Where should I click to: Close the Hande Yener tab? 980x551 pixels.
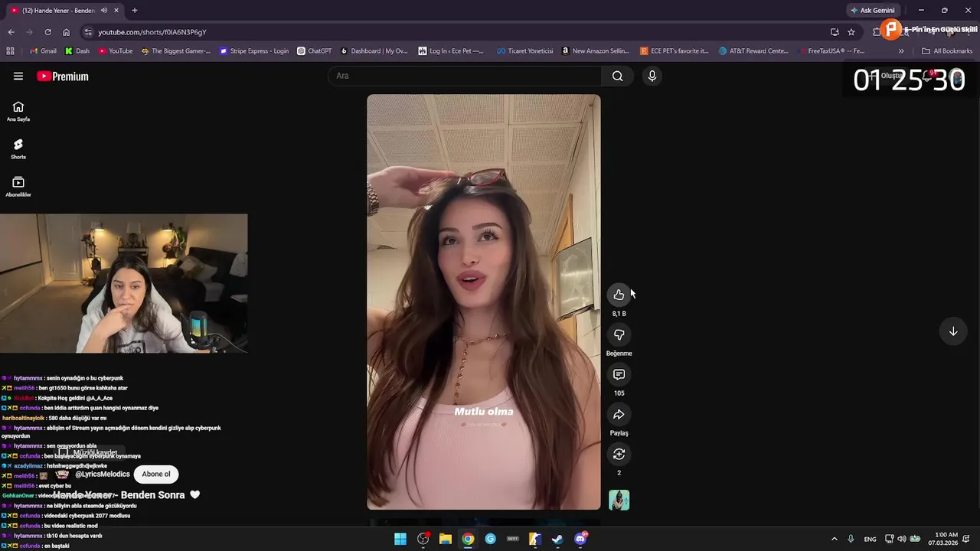pos(116,10)
